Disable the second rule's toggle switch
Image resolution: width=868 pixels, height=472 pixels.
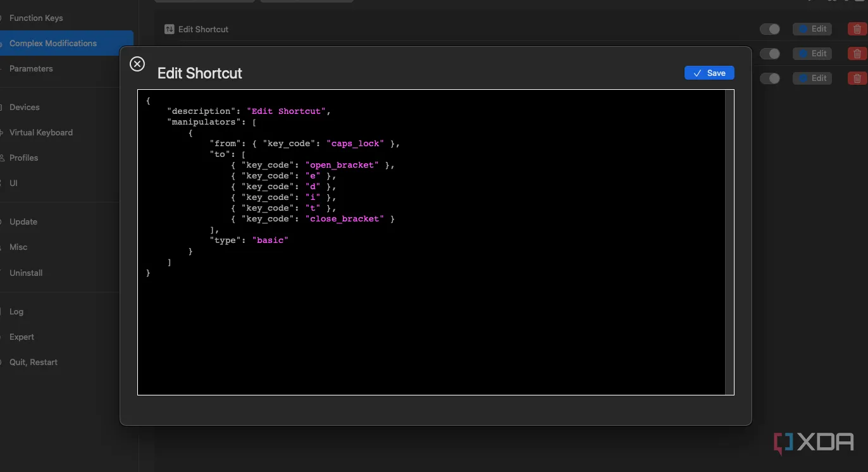coord(769,54)
